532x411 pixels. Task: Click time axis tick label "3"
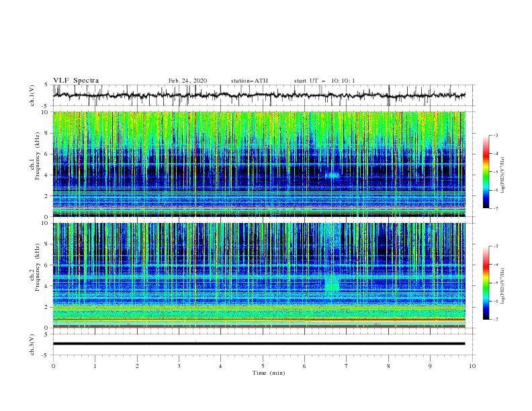(179, 366)
